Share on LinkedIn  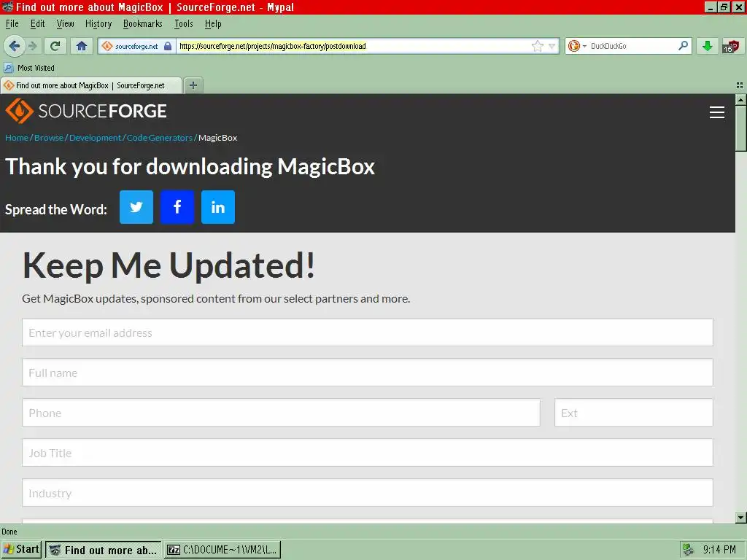218,207
